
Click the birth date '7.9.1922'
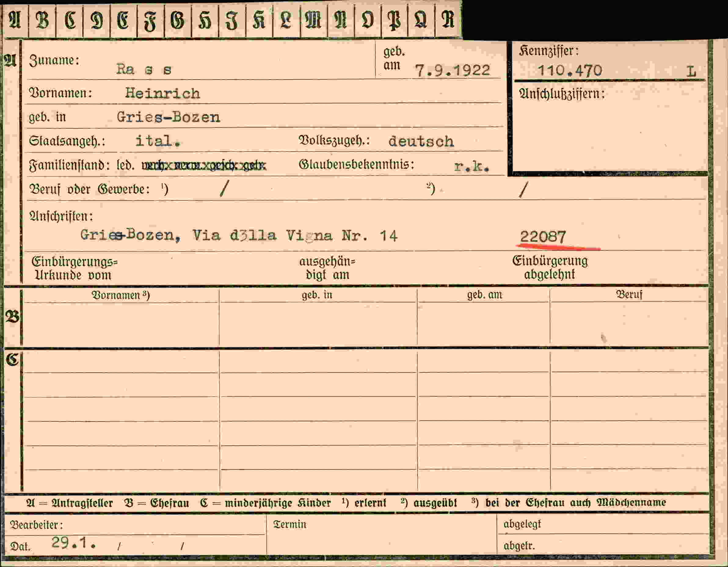pos(452,70)
